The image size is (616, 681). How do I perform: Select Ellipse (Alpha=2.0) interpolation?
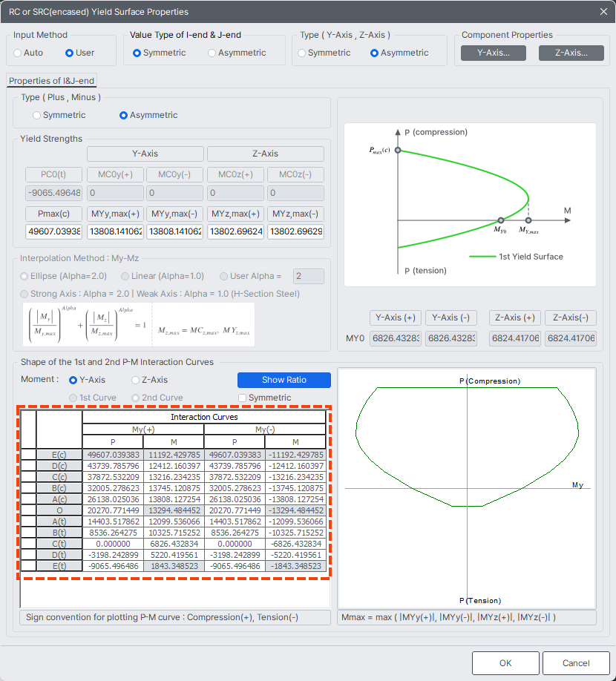pos(63,276)
